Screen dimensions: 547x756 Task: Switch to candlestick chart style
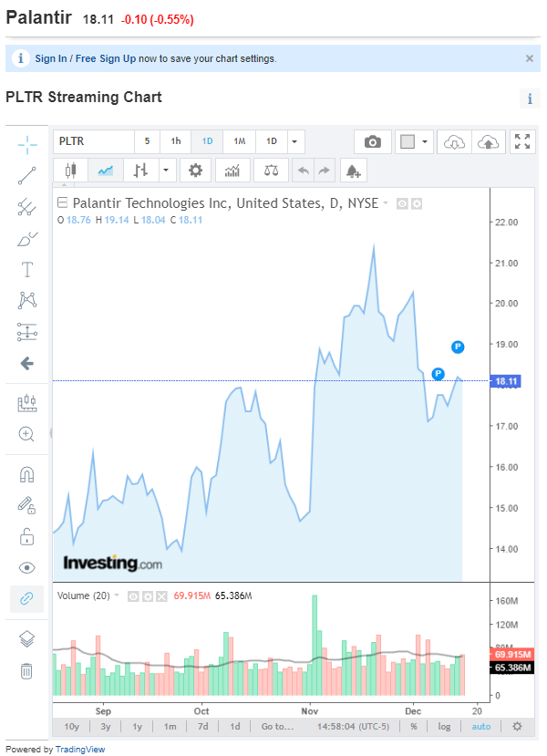click(x=71, y=171)
